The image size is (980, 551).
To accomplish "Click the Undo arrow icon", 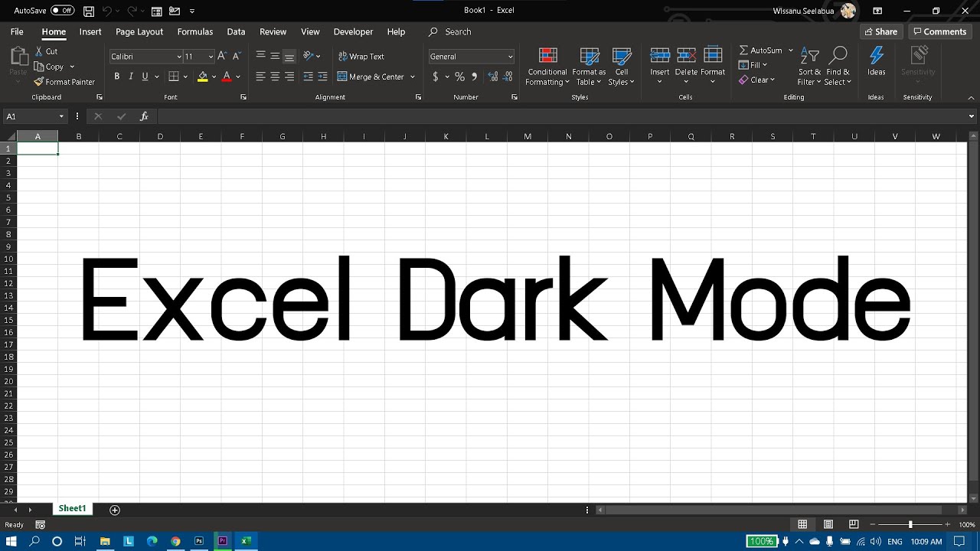I will [x=107, y=11].
